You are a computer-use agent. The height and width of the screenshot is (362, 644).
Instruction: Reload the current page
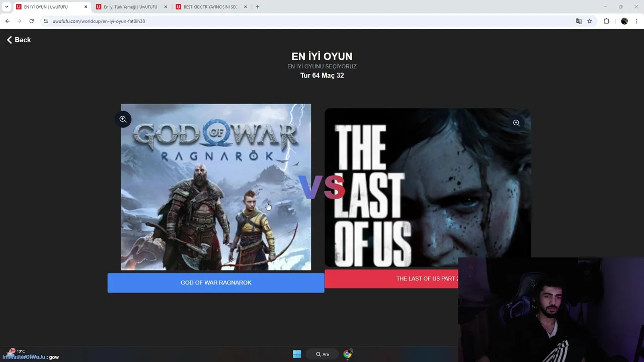click(x=31, y=21)
